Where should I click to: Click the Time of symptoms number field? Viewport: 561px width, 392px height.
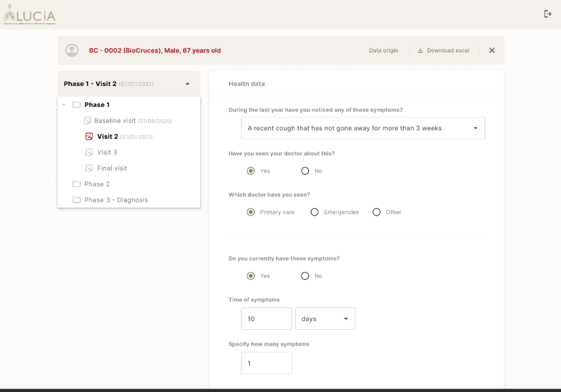[x=266, y=319]
